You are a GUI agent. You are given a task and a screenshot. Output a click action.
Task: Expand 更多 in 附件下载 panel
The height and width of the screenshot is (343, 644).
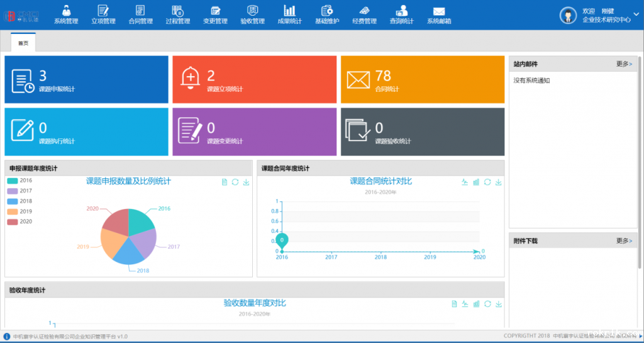tap(624, 240)
